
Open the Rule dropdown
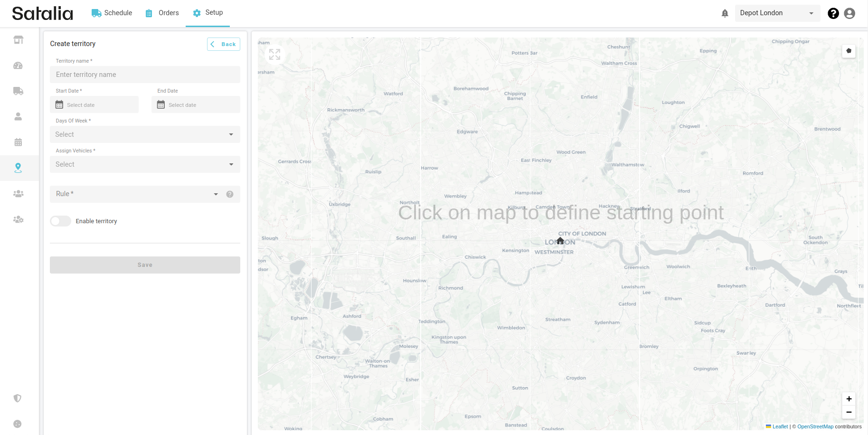(x=135, y=194)
